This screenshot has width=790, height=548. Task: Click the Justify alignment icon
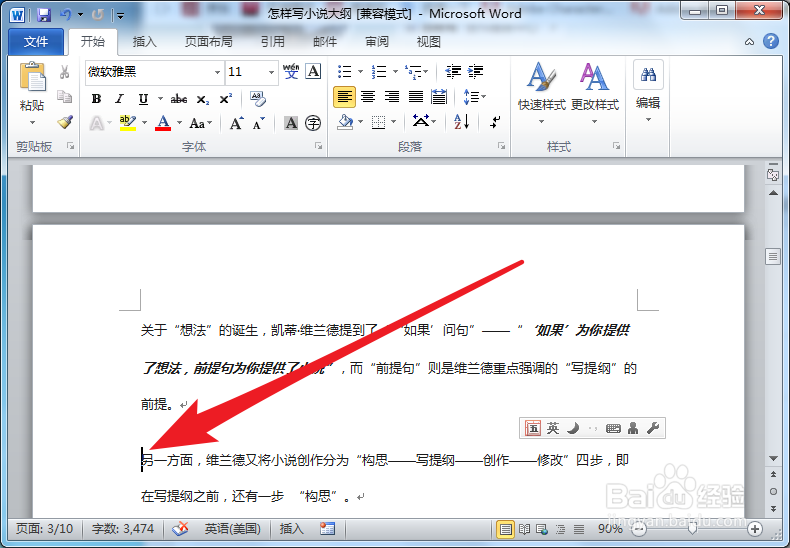(416, 97)
